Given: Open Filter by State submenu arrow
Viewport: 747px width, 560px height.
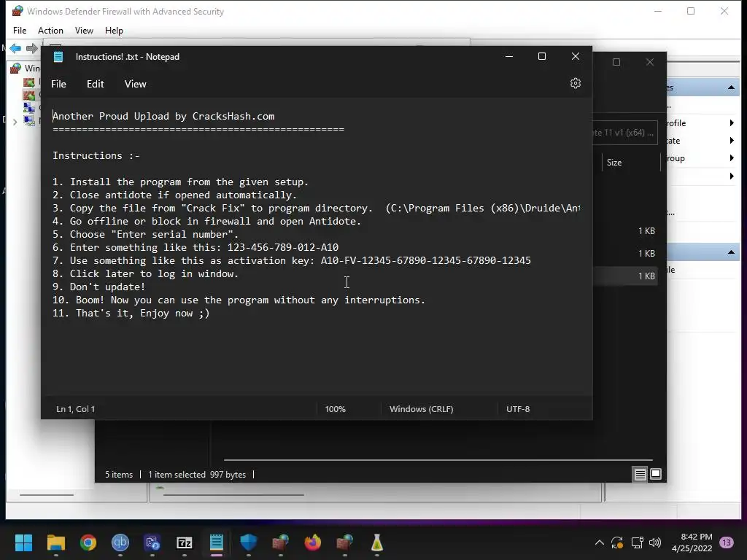Looking at the screenshot, I should (732, 141).
